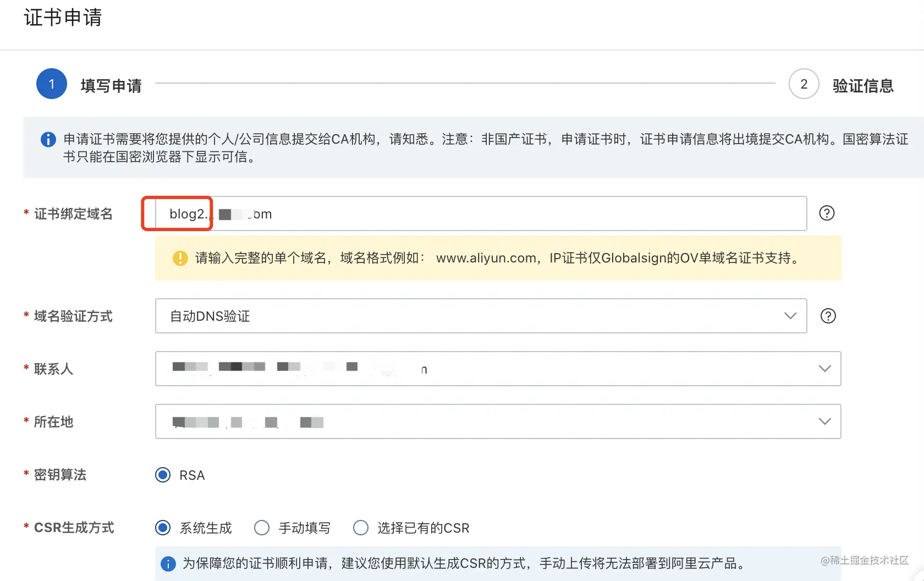Click 联系人 field label
The image size is (924, 581).
(x=53, y=369)
